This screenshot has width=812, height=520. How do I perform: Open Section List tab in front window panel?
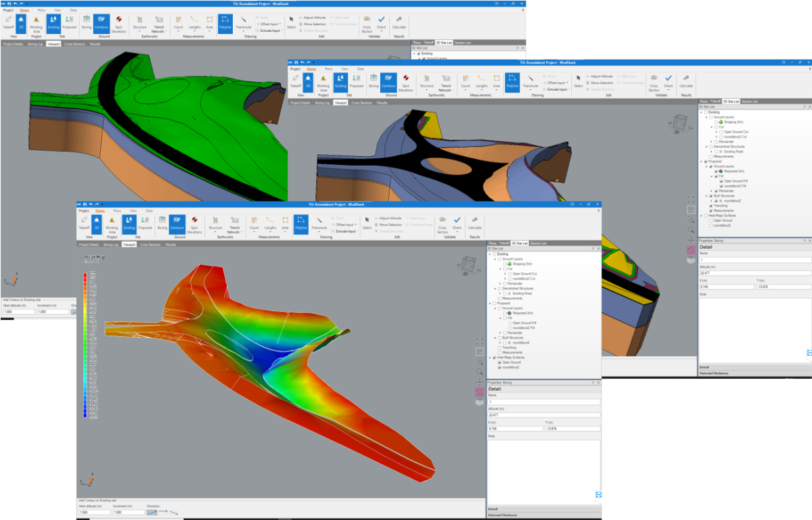coord(539,243)
